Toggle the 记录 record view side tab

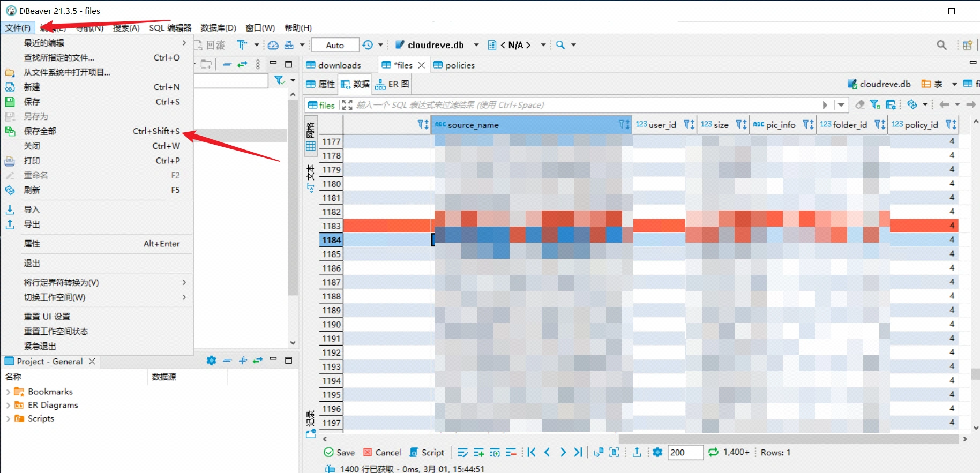point(311,425)
